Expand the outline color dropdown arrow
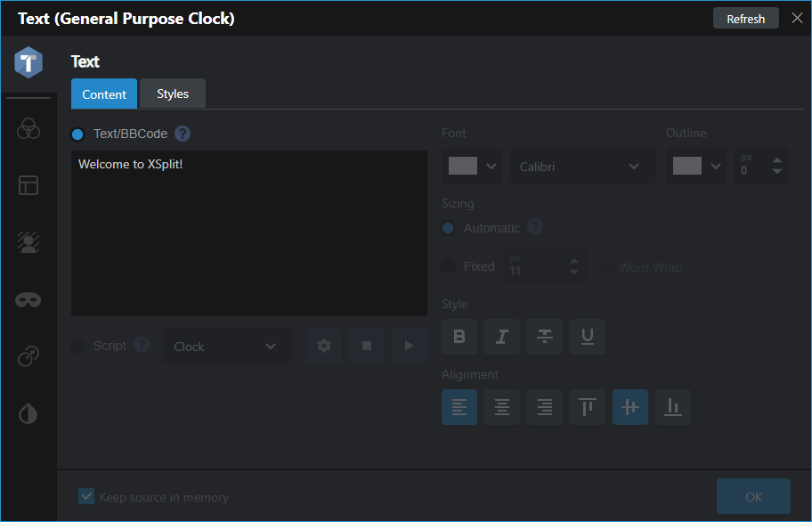The height and width of the screenshot is (522, 812). click(716, 167)
